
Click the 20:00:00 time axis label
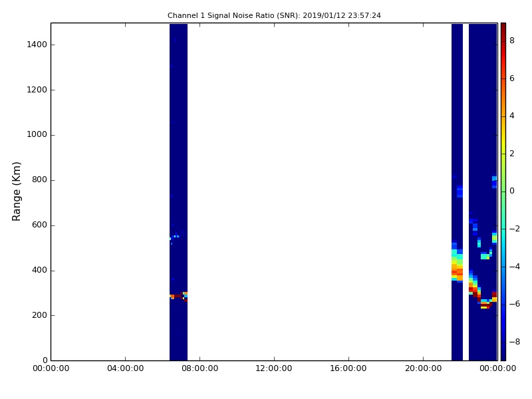pyautogui.click(x=423, y=368)
